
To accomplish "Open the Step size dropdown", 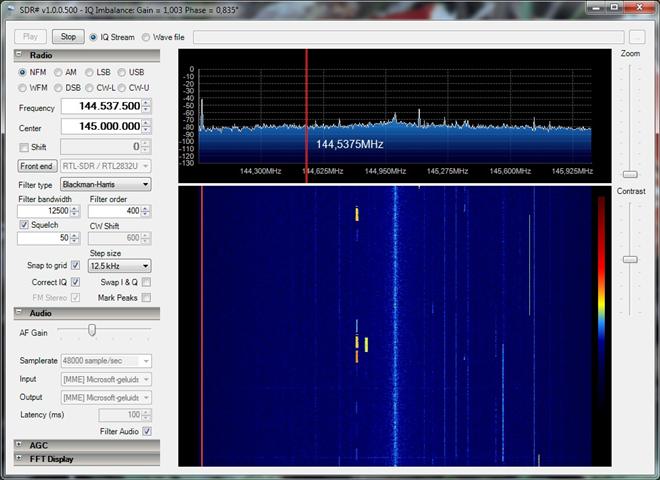I will point(119,266).
